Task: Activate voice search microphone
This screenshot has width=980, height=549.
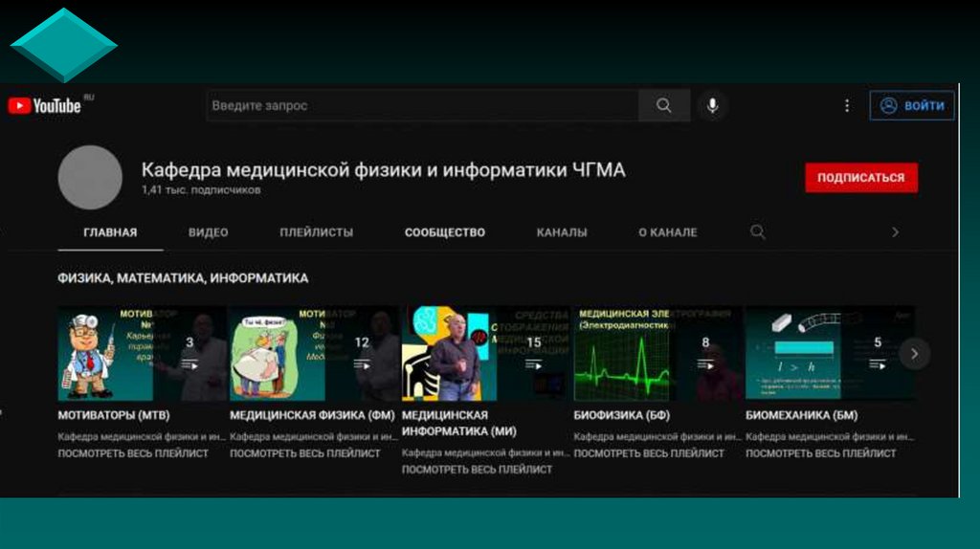Action: 712,105
